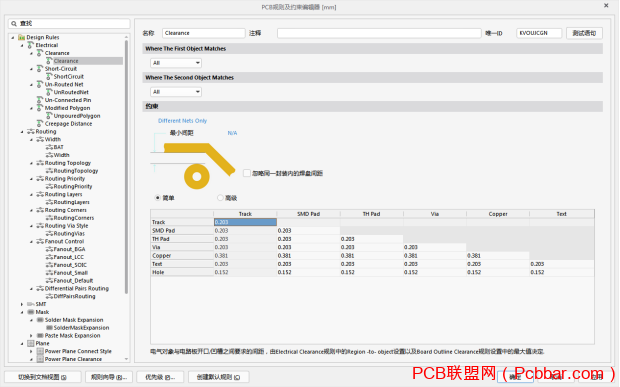Click the Rule Wizard (规则向导) button
The width and height of the screenshot is (620, 387).
109,377
